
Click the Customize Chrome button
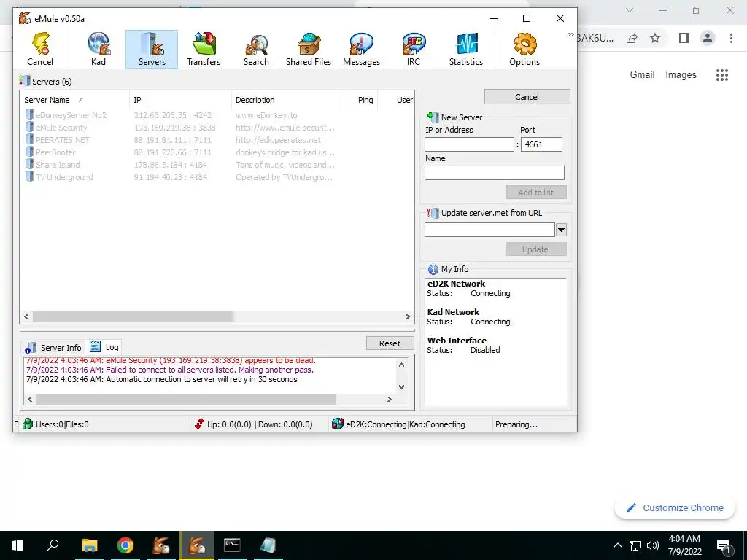coord(675,508)
